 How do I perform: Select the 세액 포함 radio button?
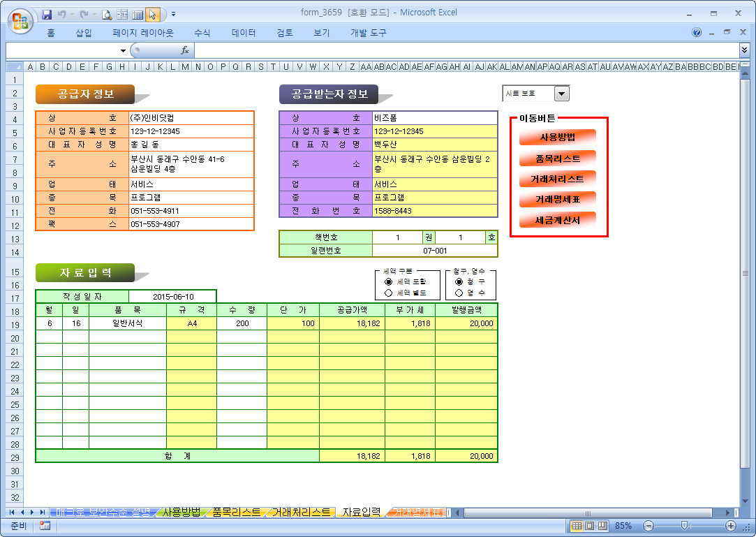[388, 281]
